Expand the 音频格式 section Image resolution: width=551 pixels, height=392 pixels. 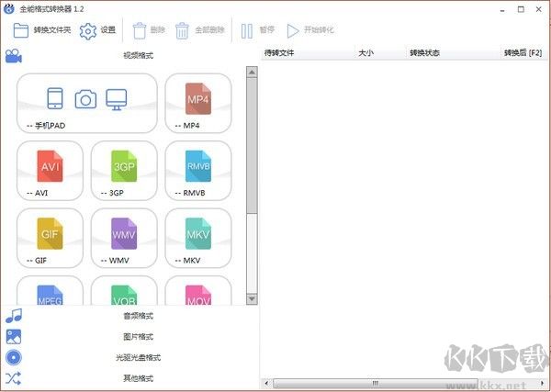click(129, 316)
